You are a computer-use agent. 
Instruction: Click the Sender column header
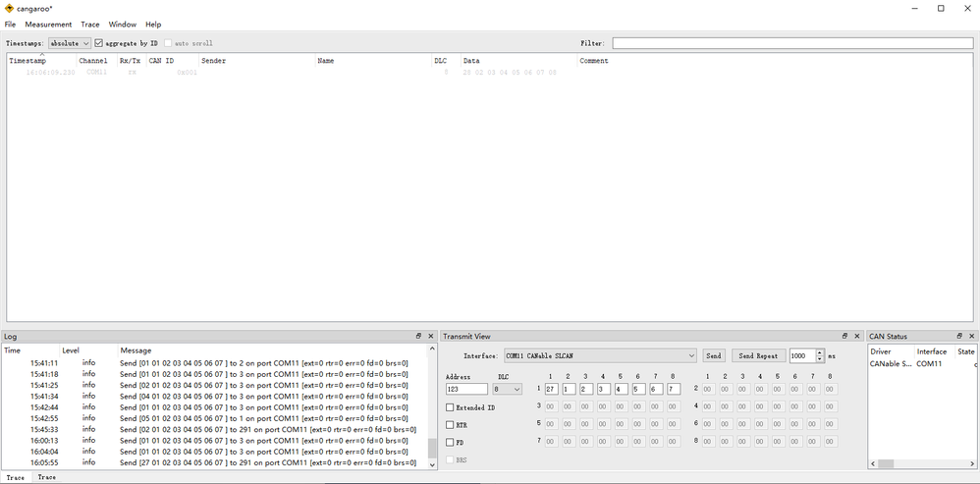257,61
